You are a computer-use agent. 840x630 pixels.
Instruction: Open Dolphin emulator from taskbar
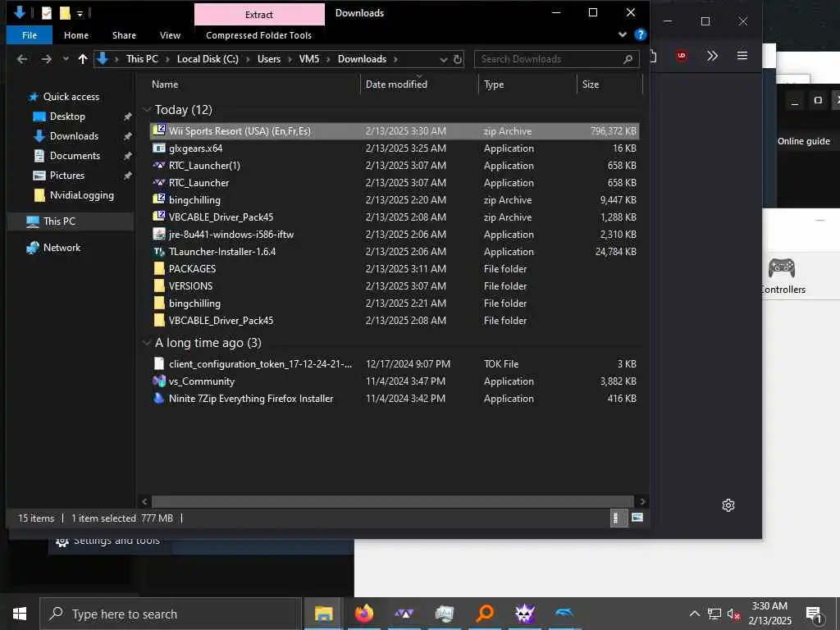pyautogui.click(x=564, y=613)
